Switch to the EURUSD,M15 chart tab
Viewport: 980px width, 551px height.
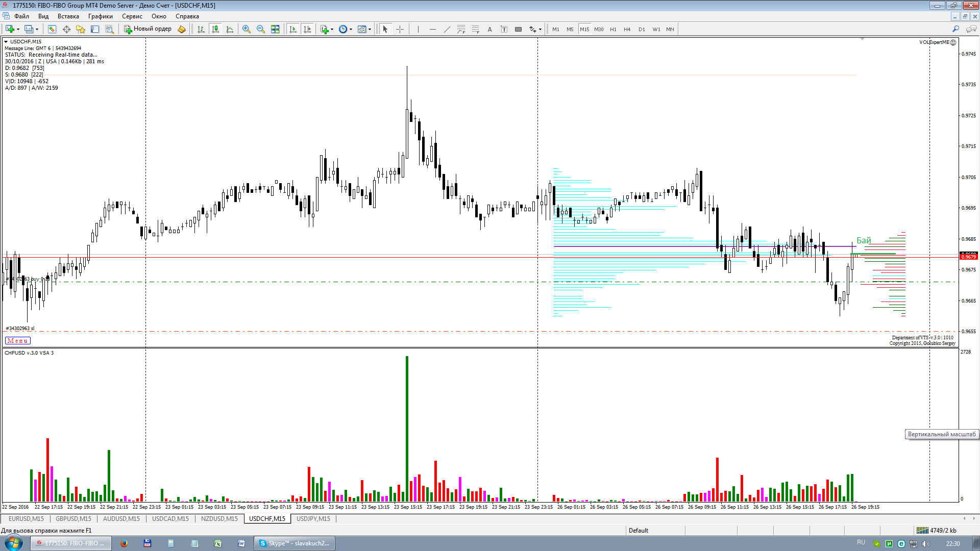tap(26, 518)
